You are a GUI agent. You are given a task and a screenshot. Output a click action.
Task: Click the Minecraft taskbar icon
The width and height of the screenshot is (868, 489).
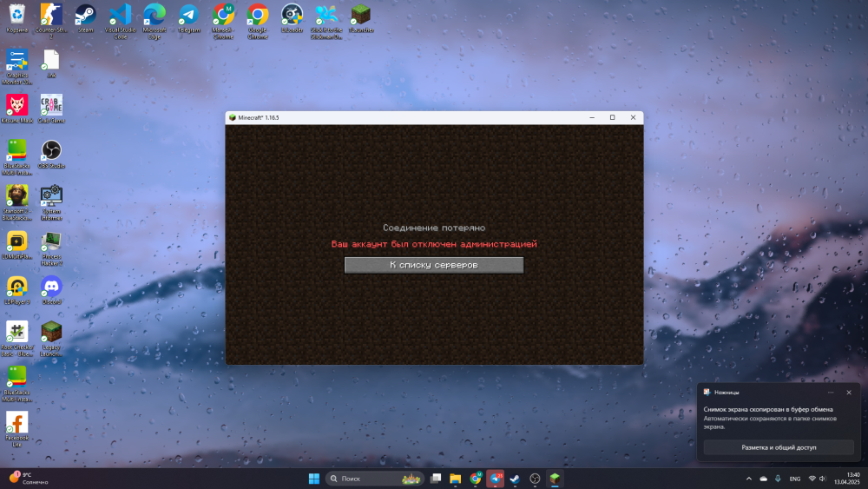pos(555,479)
